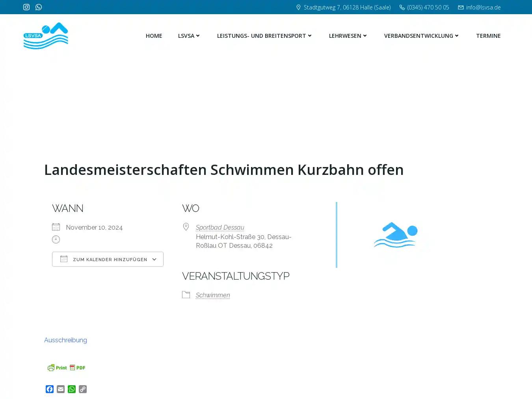Open the TERMINE menu item

[x=488, y=36]
